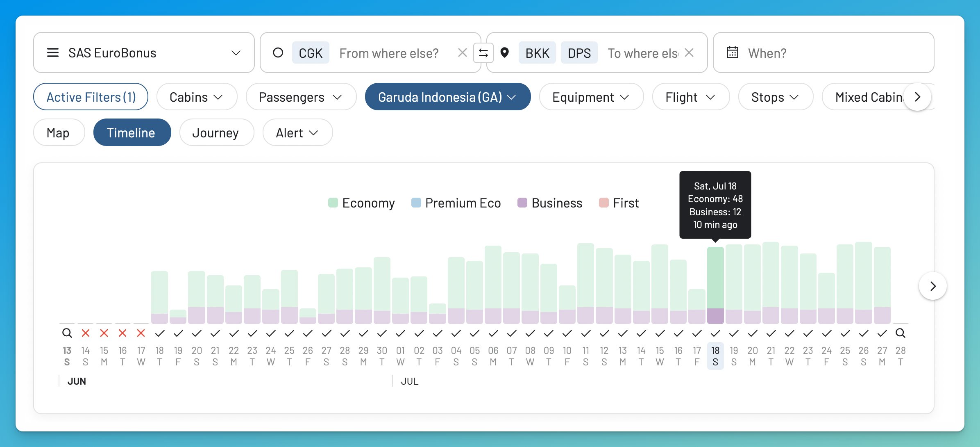Toggle Premium Eco series in chart legend
This screenshot has width=980, height=447.
click(x=456, y=203)
